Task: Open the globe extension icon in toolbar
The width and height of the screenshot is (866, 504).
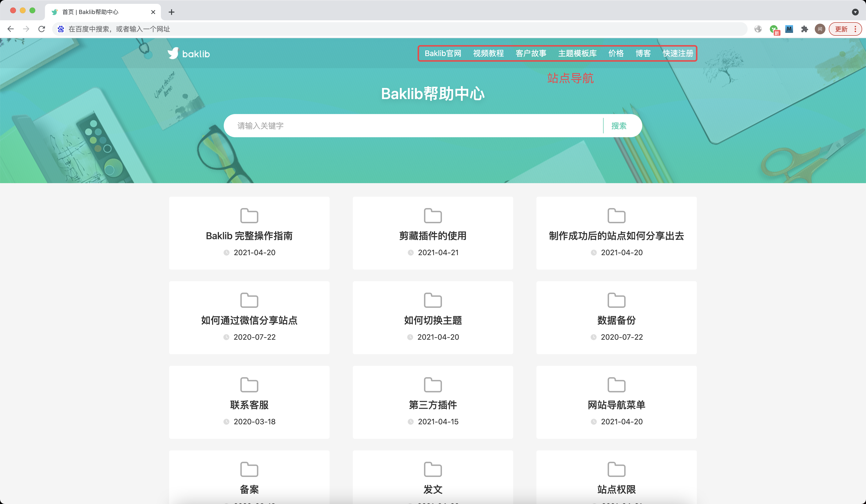Action: [758, 29]
